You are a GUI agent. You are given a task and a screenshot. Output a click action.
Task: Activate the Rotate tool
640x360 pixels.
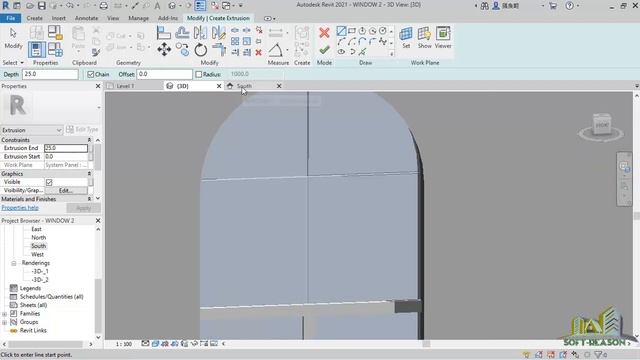tap(200, 50)
